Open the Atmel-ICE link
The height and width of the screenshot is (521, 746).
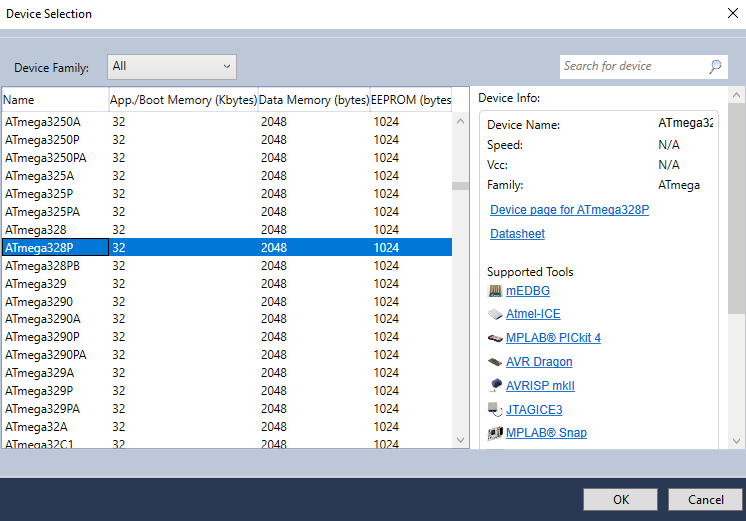(x=533, y=314)
